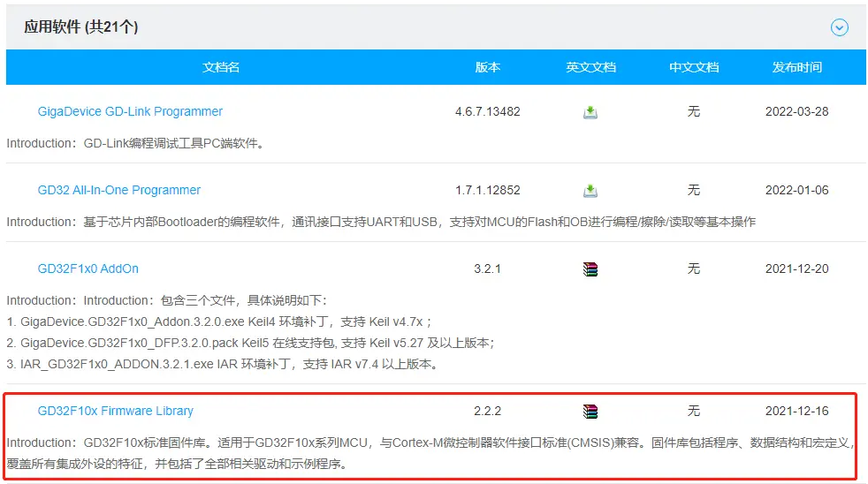
Task: Click 无 in GD-Link Programmer row
Action: pyautogui.click(x=694, y=112)
